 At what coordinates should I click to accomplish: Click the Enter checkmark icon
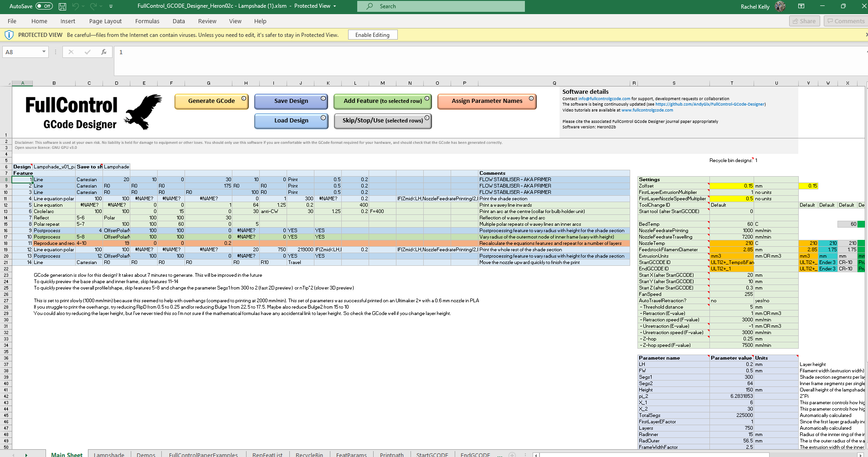(x=87, y=52)
